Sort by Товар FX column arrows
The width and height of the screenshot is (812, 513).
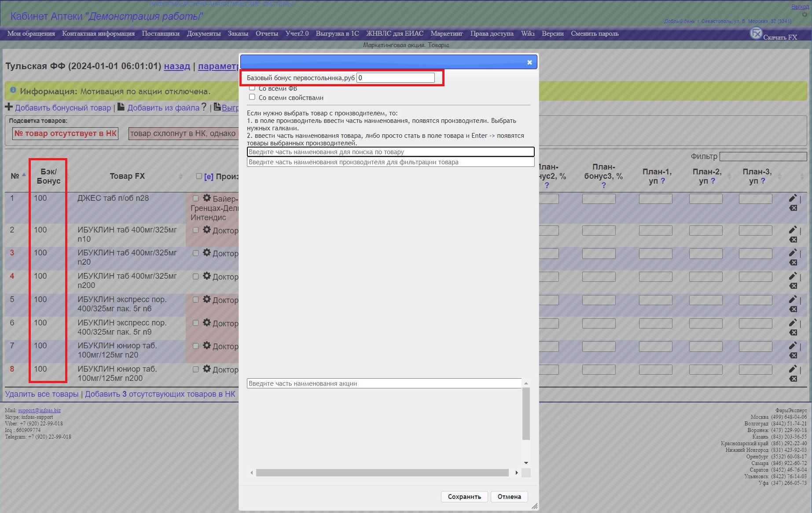tap(180, 176)
